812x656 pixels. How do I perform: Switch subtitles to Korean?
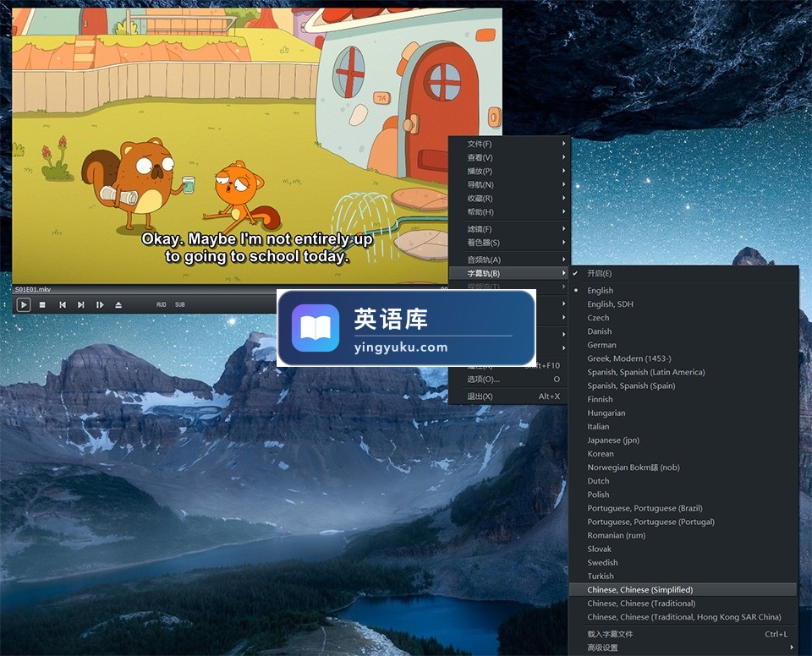point(683,454)
